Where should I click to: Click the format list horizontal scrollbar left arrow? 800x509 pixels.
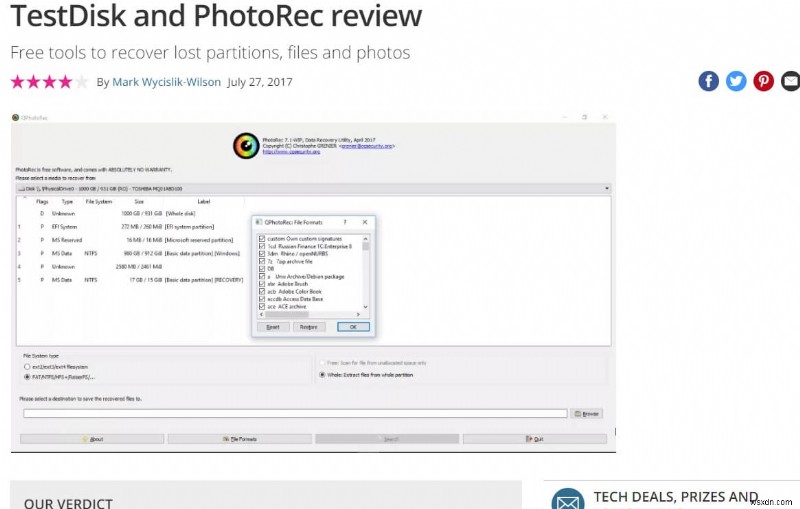point(262,315)
